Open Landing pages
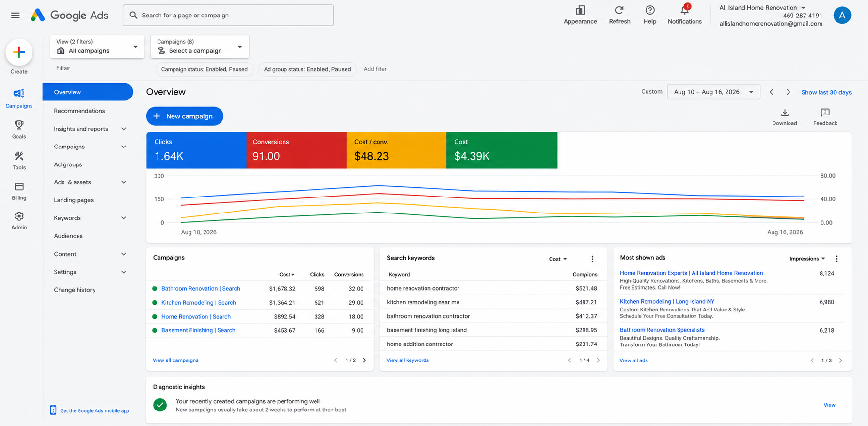This screenshot has height=426, width=868. click(x=74, y=200)
